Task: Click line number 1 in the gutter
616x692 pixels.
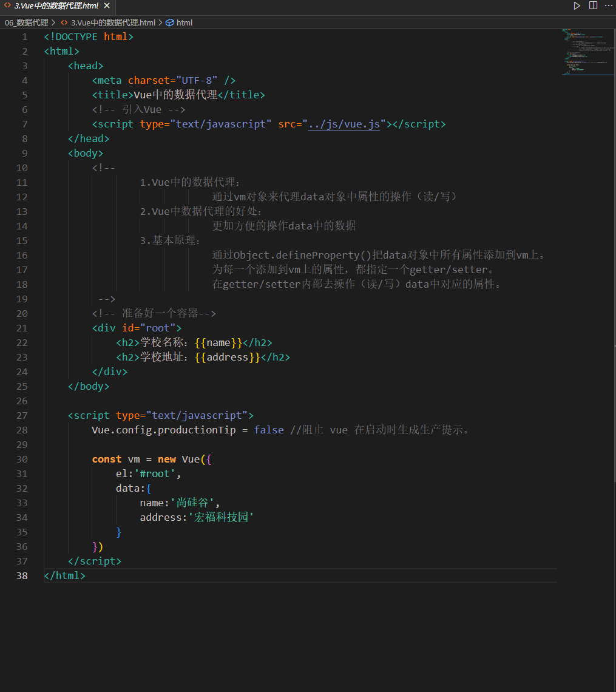Action: [25, 36]
